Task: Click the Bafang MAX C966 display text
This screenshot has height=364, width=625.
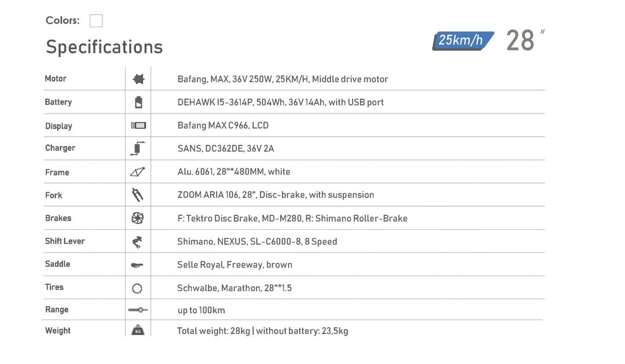Action: click(x=223, y=126)
